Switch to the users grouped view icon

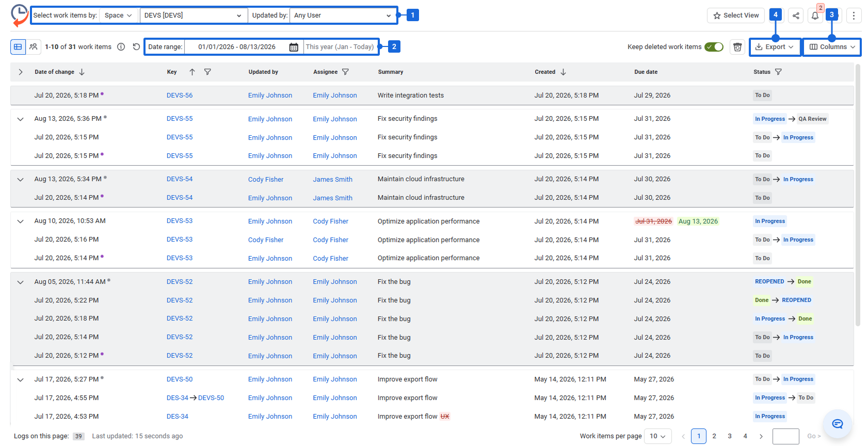coord(34,47)
